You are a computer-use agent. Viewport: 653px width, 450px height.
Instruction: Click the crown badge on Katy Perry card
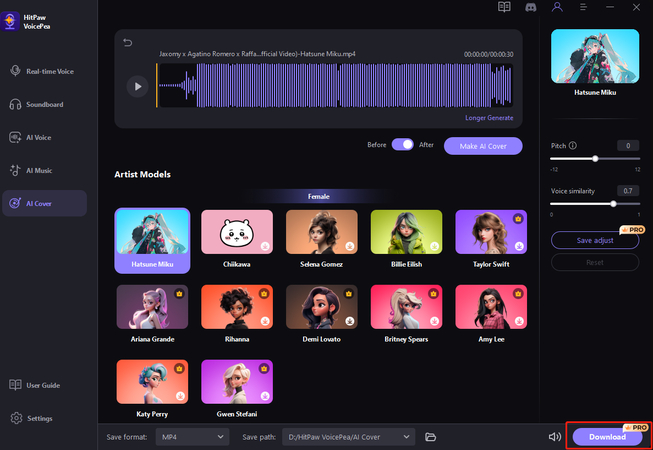click(179, 368)
